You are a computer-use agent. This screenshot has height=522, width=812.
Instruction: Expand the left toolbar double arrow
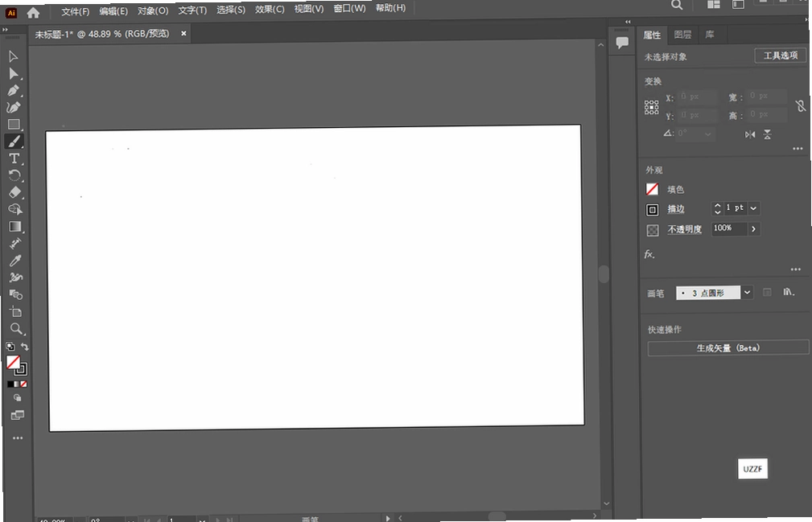click(5, 30)
